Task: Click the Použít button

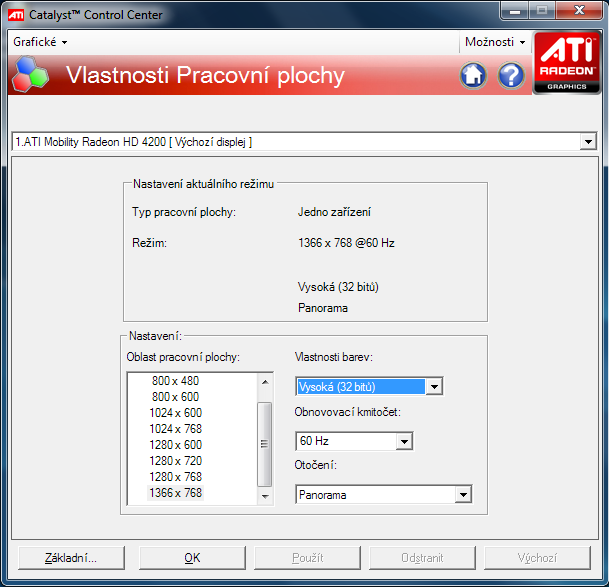Action: click(307, 558)
